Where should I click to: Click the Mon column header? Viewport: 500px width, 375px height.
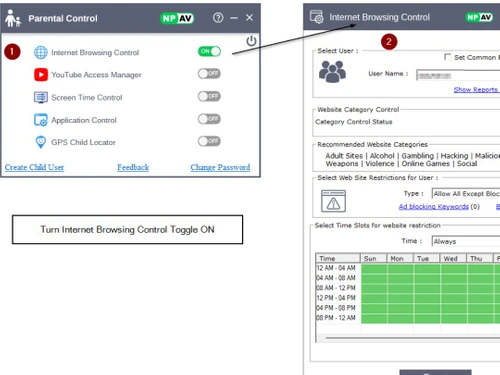tap(400, 258)
